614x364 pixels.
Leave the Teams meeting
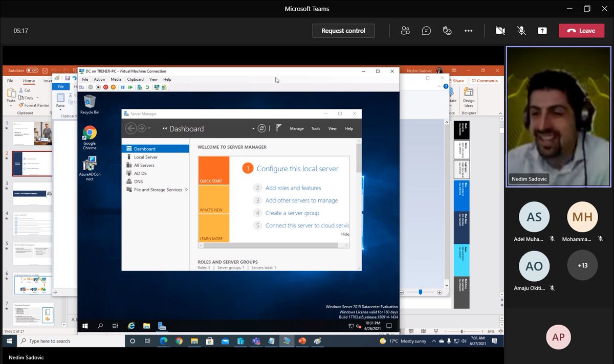point(581,31)
